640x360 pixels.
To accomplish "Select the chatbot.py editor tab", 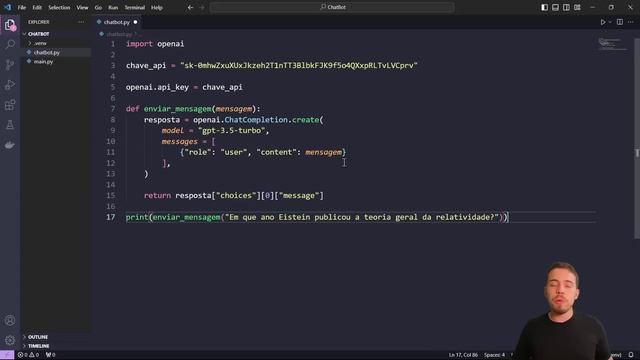I will [x=116, y=22].
